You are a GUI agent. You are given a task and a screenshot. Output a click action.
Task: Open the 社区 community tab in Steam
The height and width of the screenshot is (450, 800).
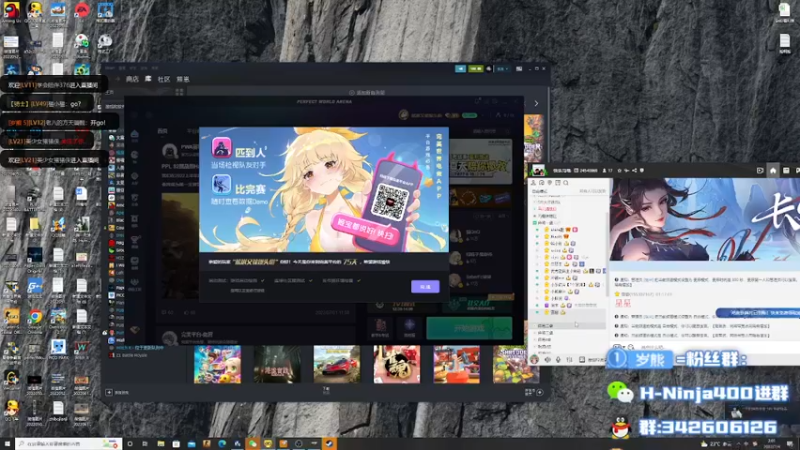point(164,79)
